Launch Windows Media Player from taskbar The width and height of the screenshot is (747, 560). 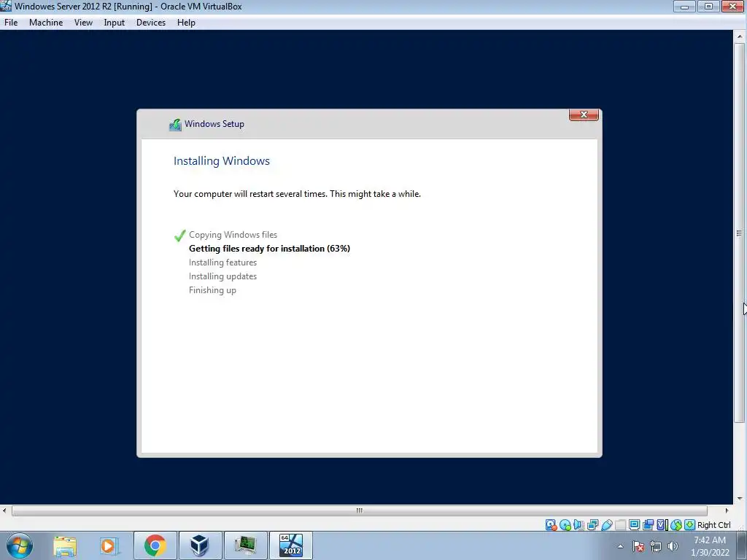click(109, 545)
